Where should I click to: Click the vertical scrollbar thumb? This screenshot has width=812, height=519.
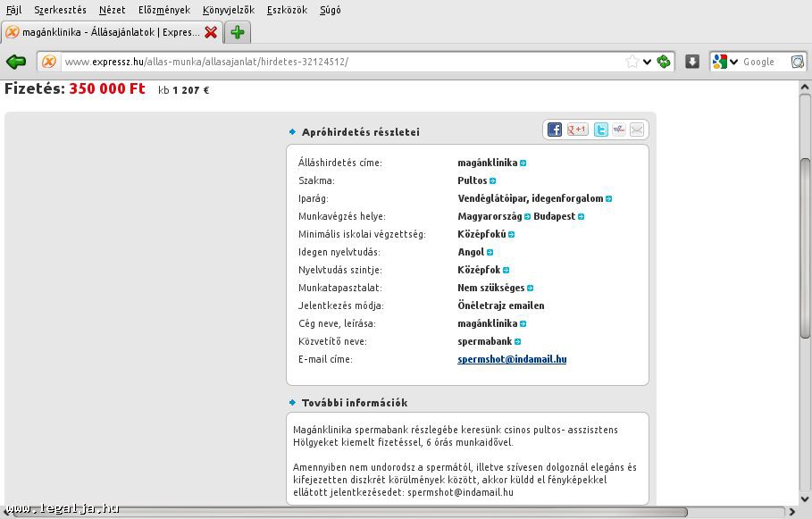tap(805, 248)
